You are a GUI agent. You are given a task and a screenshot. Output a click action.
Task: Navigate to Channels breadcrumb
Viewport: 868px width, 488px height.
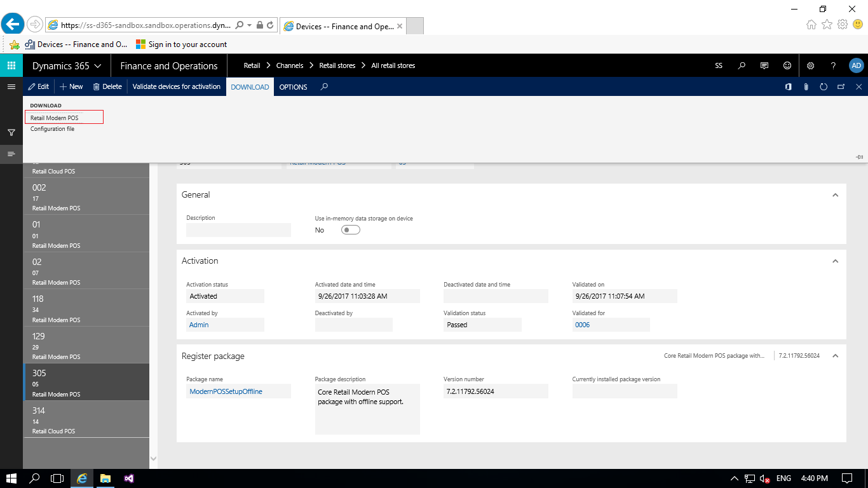pos(290,65)
